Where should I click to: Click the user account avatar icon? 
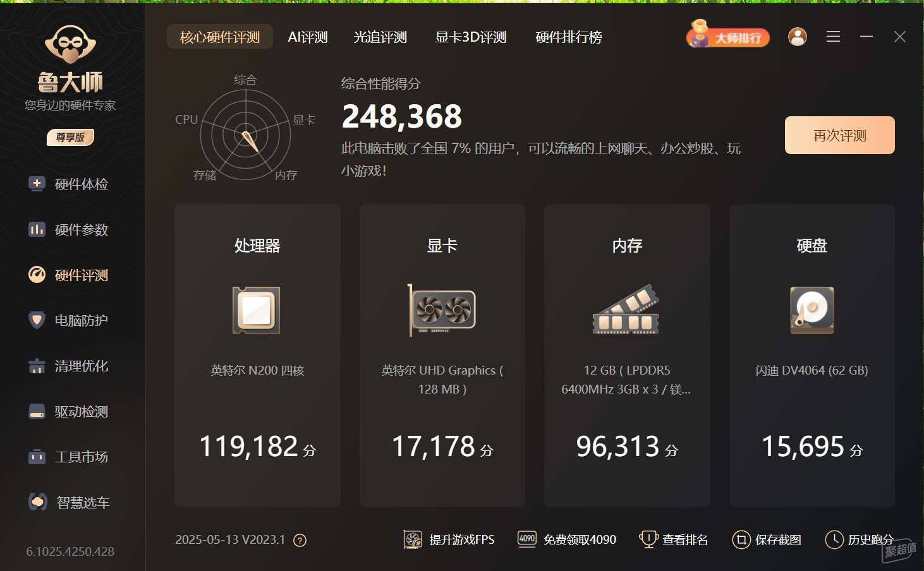798,37
